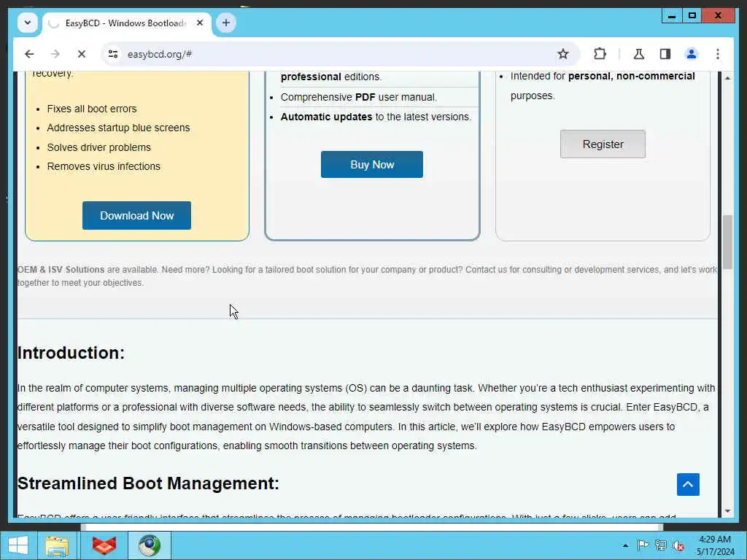
Task: Click the Chromium taskbar icon
Action: pos(149,545)
